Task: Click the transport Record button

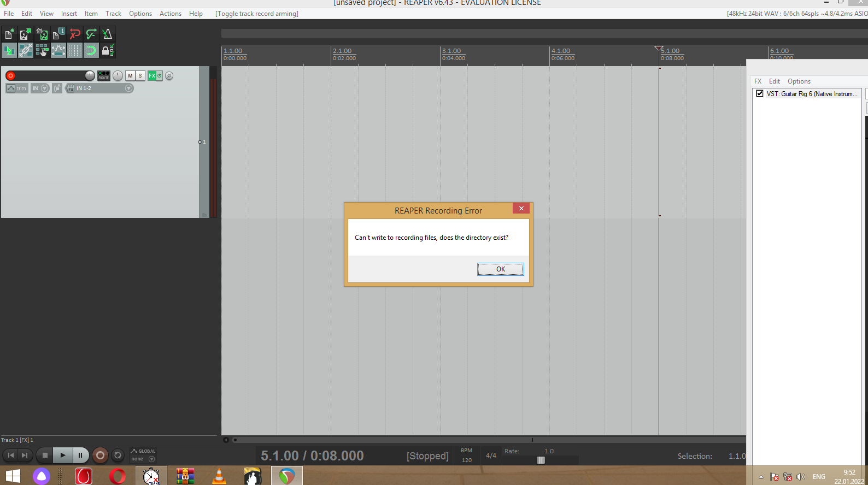Action: pos(100,455)
